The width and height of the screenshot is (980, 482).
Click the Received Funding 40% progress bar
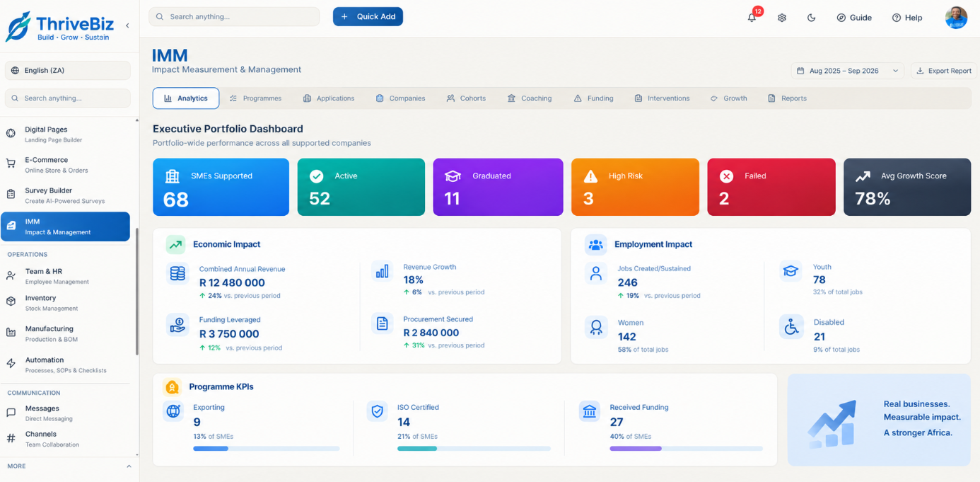click(686, 449)
